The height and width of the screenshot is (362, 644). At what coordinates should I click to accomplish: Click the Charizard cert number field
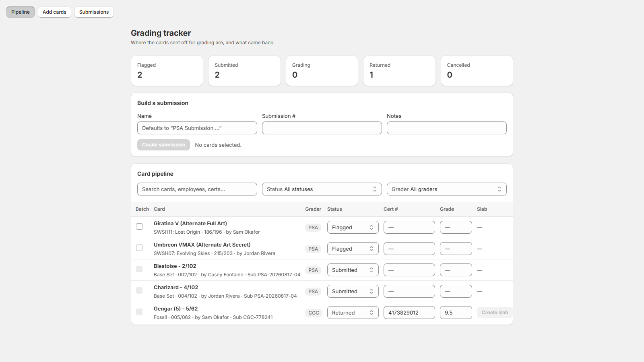click(409, 291)
